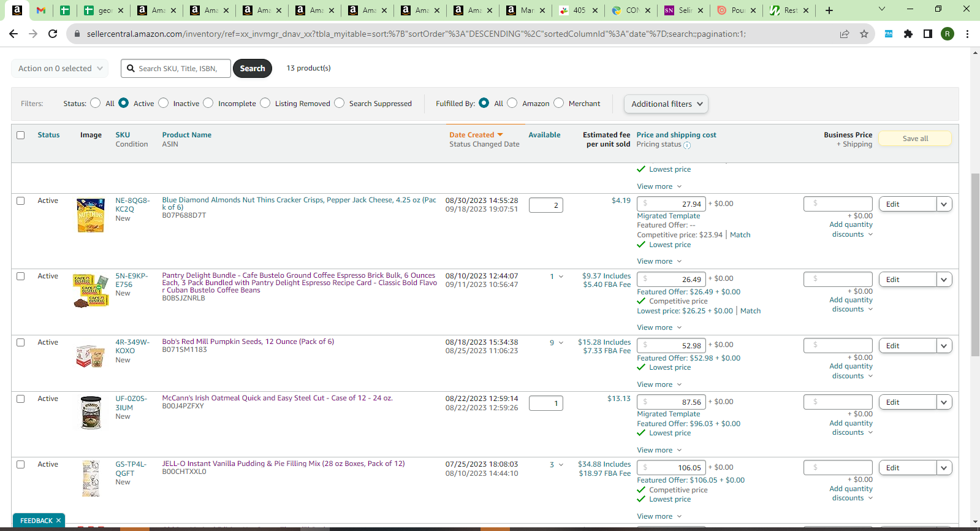Switch to the Gmail pinned tab
The height and width of the screenshot is (531, 980).
pyautogui.click(x=41, y=10)
